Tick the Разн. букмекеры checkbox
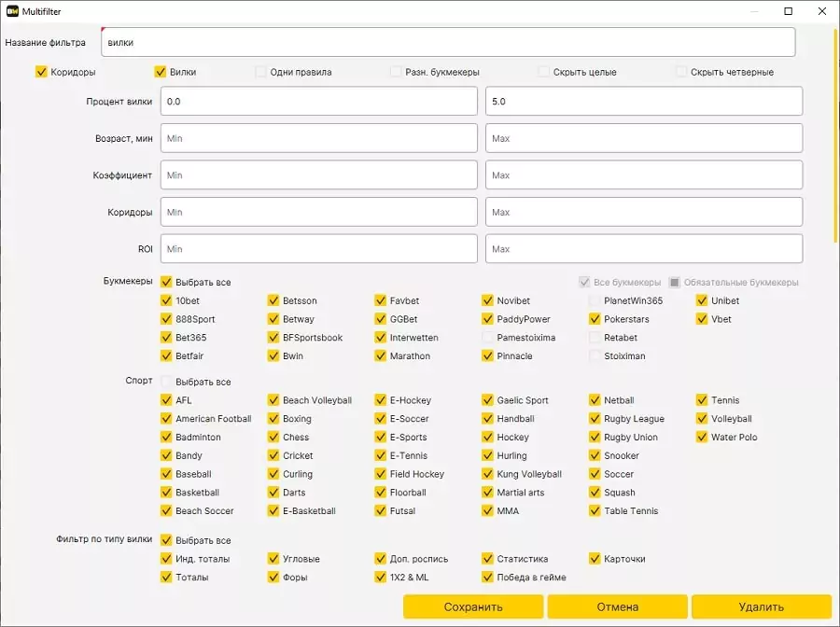This screenshot has height=627, width=840. pyautogui.click(x=396, y=72)
